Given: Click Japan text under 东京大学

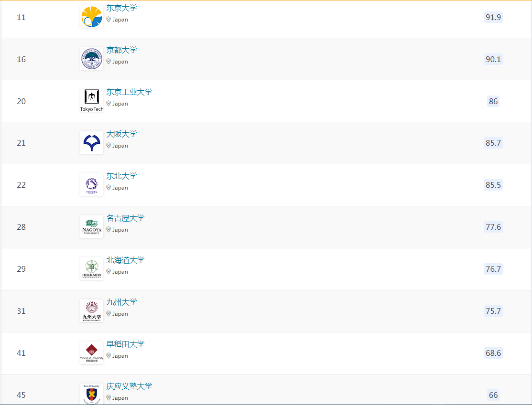Looking at the screenshot, I should (x=120, y=20).
